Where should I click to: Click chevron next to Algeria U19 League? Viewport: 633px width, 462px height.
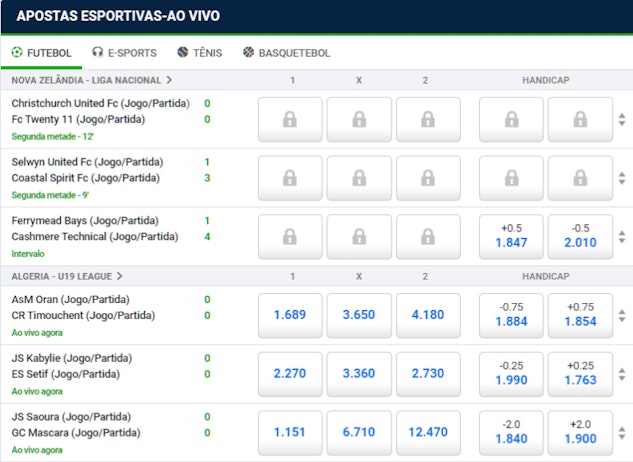point(119,276)
